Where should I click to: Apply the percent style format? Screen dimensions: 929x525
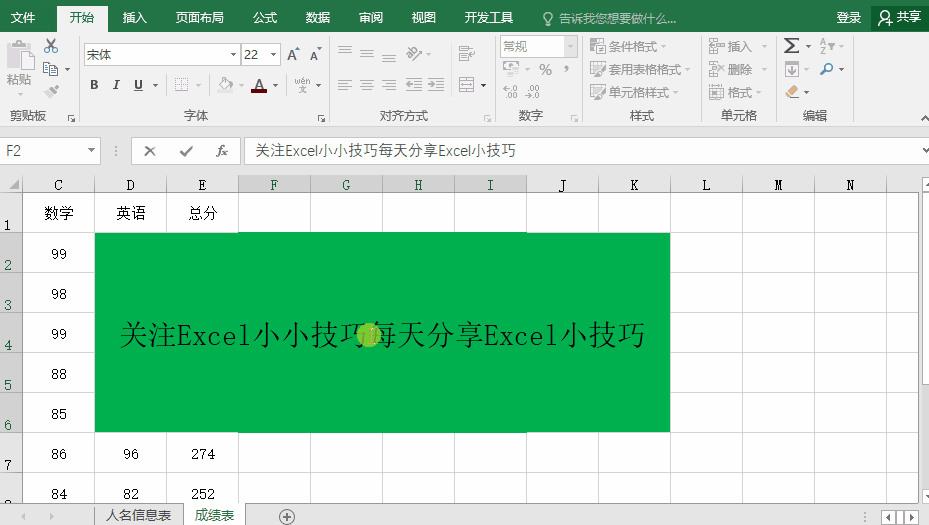coord(546,70)
